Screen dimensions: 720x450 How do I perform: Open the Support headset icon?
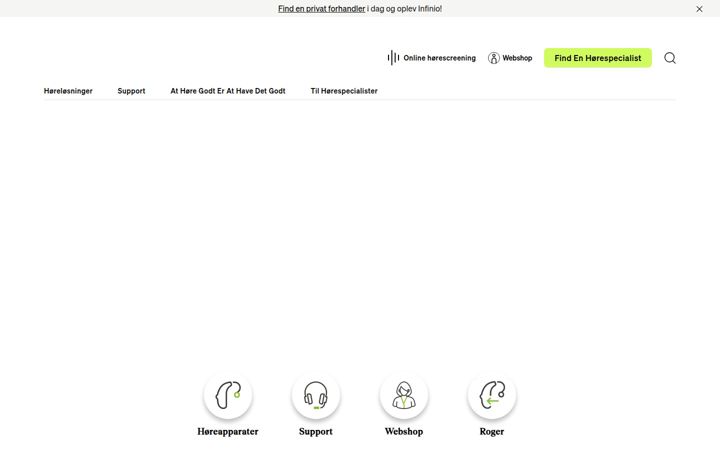point(316,395)
